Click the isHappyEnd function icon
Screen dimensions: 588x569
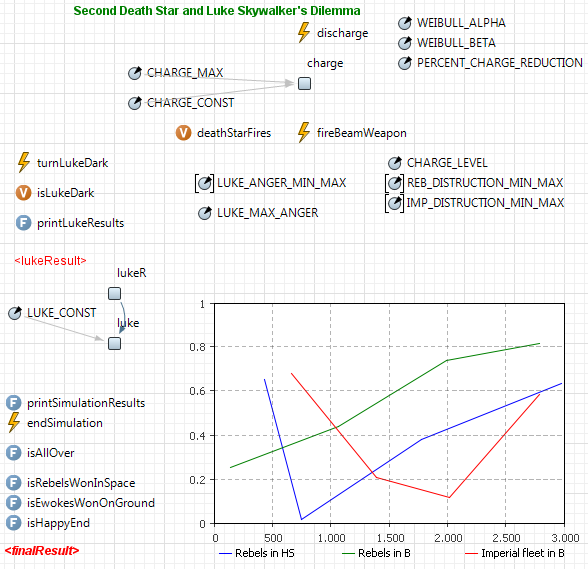[x=14, y=523]
